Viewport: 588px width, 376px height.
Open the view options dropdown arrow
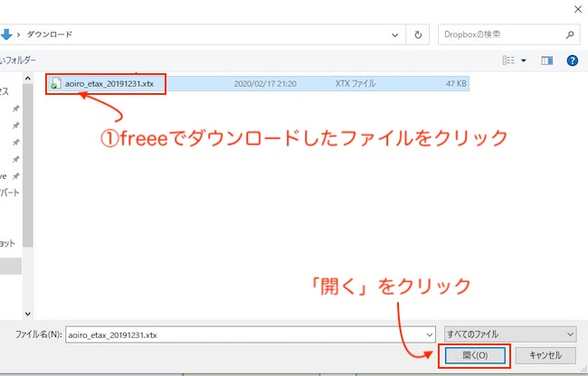click(522, 61)
